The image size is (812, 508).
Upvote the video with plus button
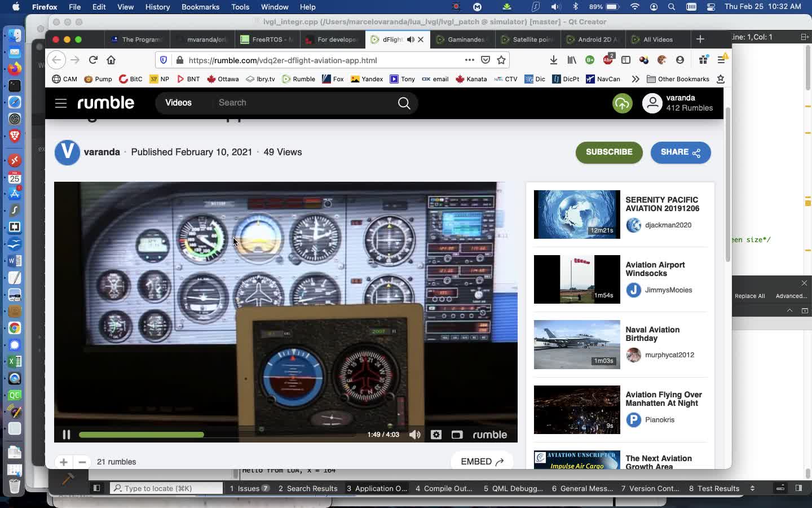point(63,462)
